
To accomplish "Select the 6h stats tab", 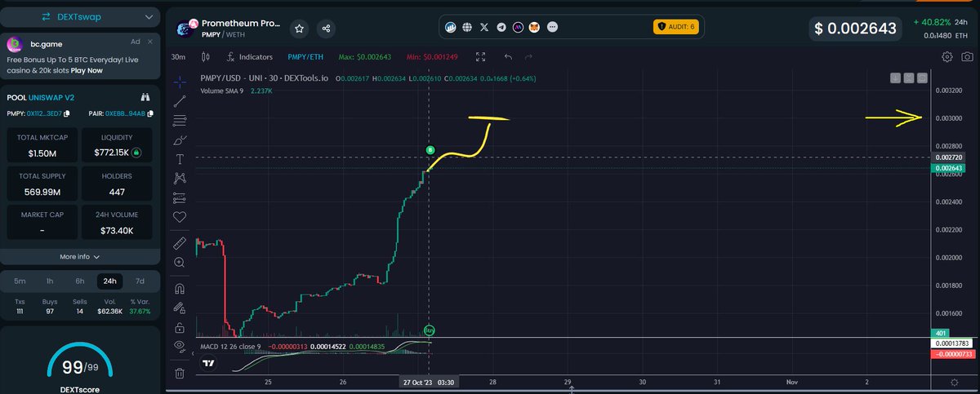I will tap(80, 281).
